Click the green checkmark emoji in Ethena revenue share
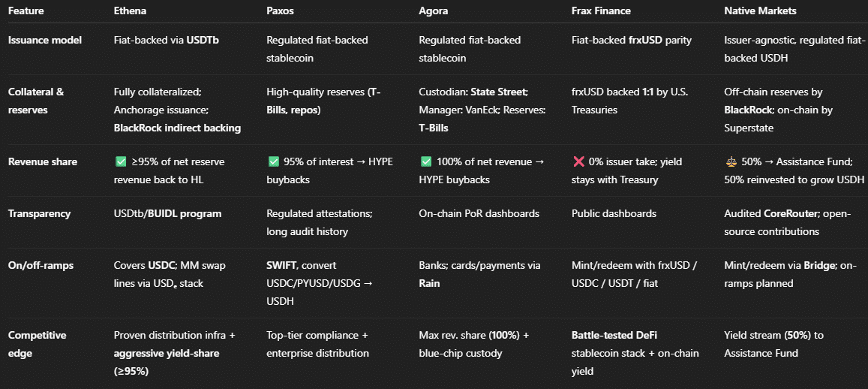The height and width of the screenshot is (389, 868). pyautogui.click(x=119, y=161)
